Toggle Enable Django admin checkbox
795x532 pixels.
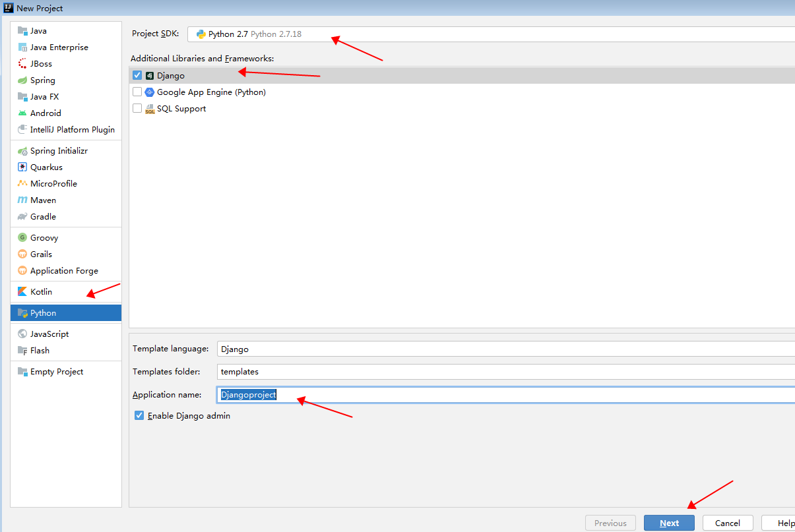pyautogui.click(x=139, y=416)
